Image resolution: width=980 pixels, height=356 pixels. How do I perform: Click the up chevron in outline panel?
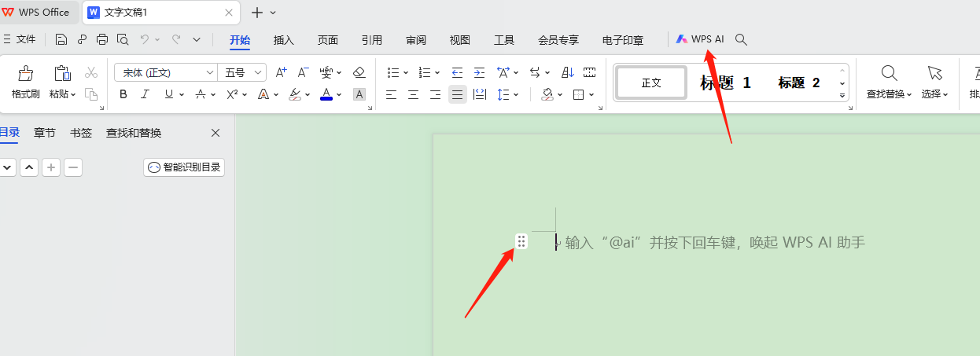tap(29, 167)
